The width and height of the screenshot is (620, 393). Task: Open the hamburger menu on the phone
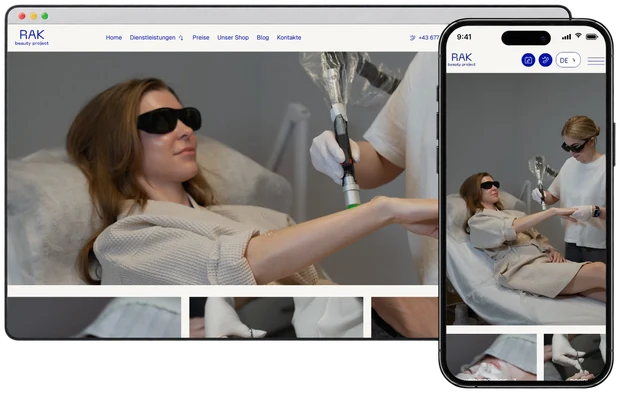point(595,60)
